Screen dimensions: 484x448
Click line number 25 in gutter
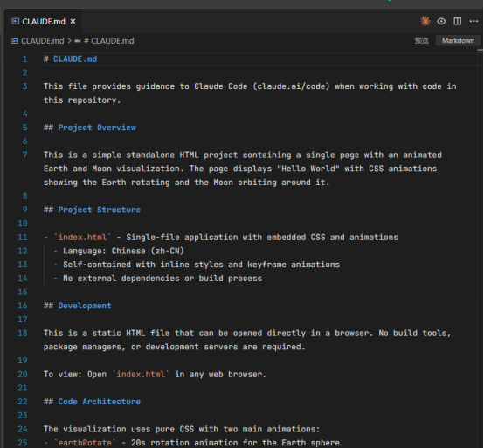(x=23, y=443)
